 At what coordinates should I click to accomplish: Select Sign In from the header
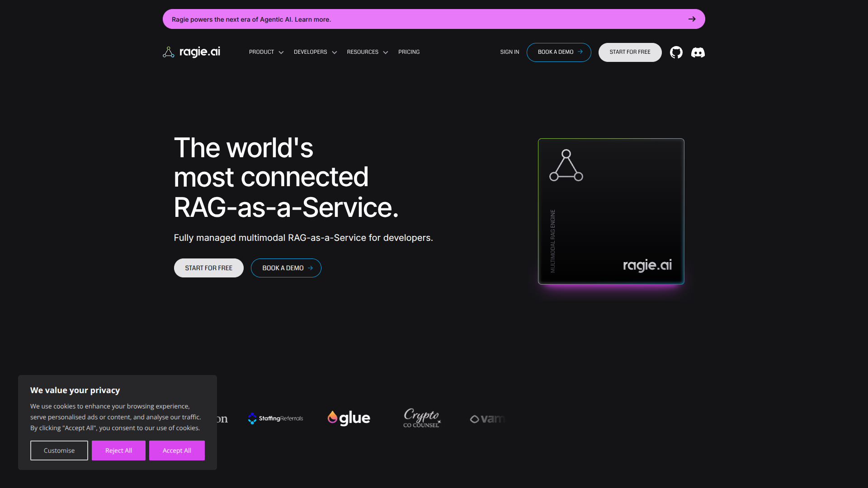[x=509, y=52]
